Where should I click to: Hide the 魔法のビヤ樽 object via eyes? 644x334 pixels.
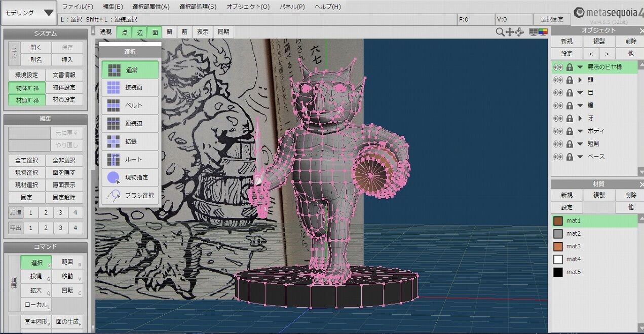click(558, 67)
